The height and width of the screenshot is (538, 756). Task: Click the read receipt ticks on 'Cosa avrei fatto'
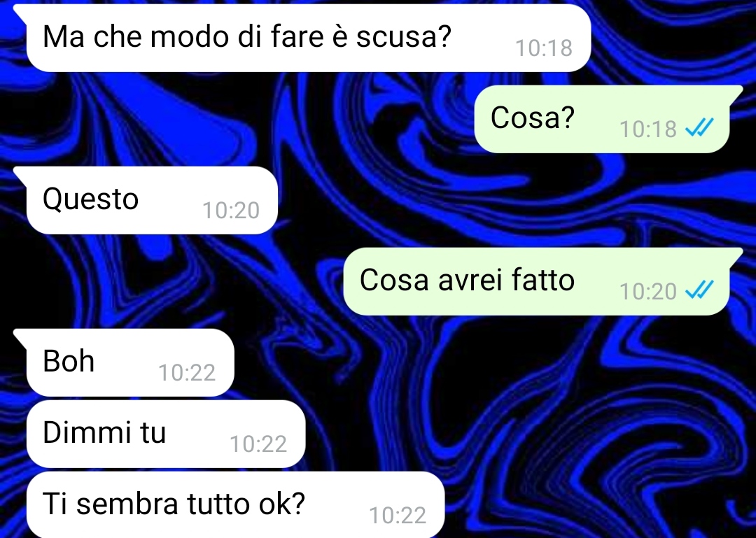coord(699,291)
